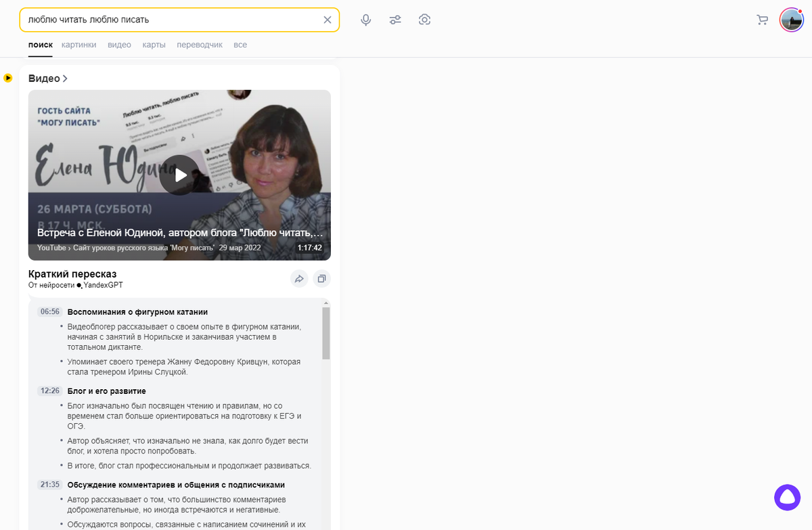Click the video duration 1:17:42 badge
812x530 pixels.
click(x=310, y=248)
